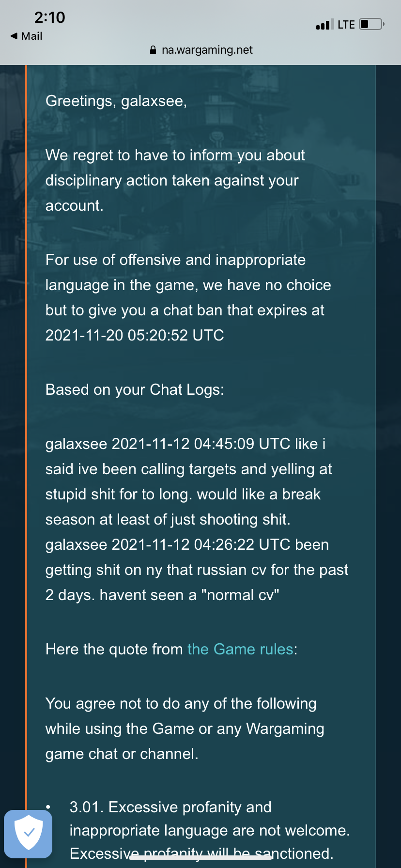Image resolution: width=401 pixels, height=868 pixels.
Task: Tap the battery status icon
Action: [371, 24]
